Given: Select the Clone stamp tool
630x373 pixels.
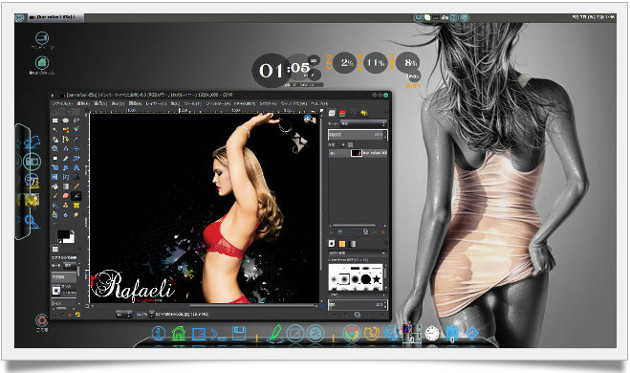Looking at the screenshot, I should click(x=65, y=205).
